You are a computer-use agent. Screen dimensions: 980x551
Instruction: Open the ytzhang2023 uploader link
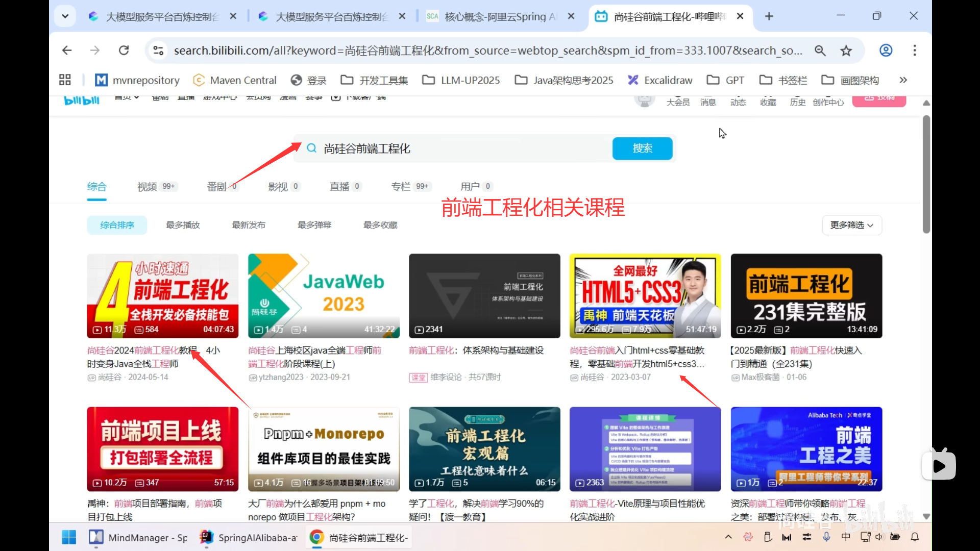pyautogui.click(x=280, y=377)
